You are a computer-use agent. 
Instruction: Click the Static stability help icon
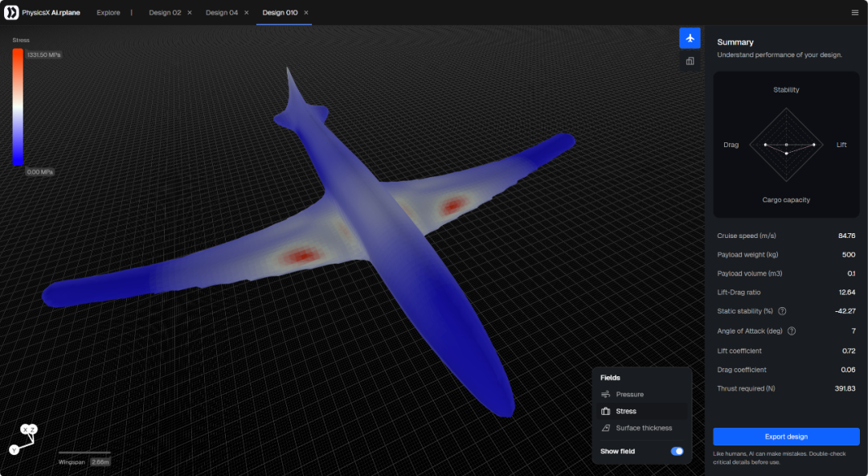[782, 311]
